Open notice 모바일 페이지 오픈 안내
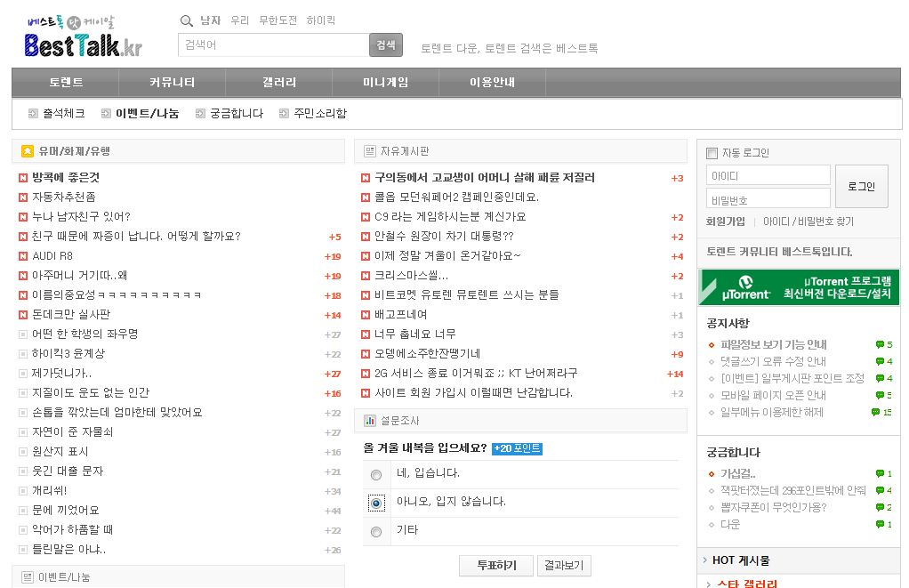This screenshot has width=909, height=588. [773, 396]
